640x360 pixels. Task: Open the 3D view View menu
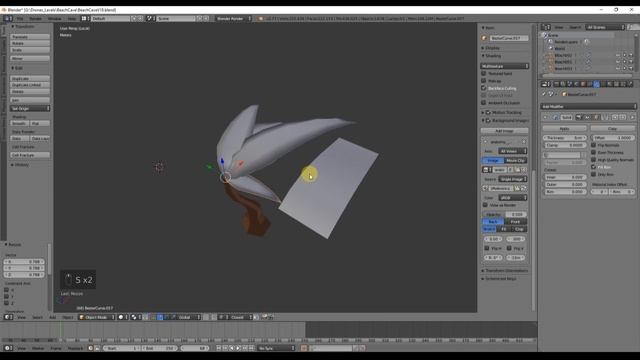[21, 317]
